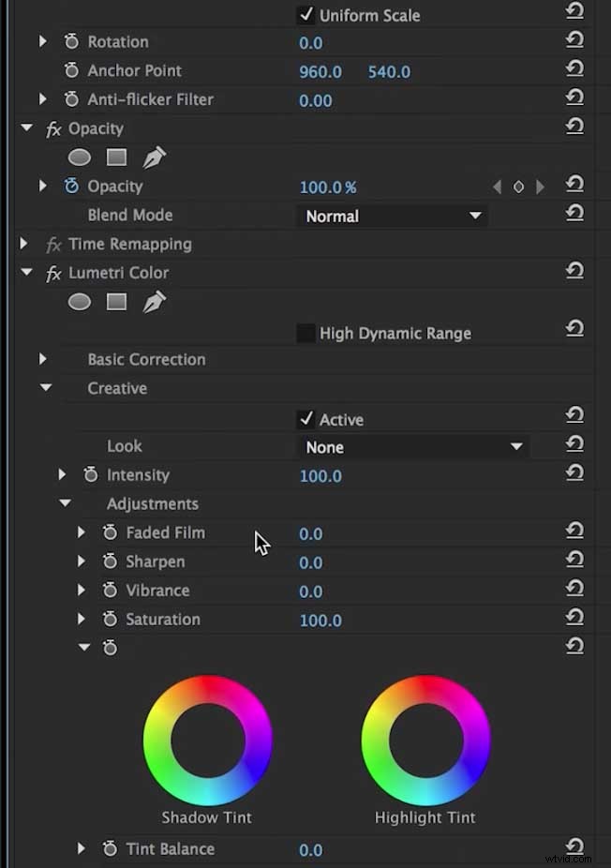Screen dimensions: 611x868
Task: Click the fx badge next to Lumetri Color
Action: click(x=53, y=272)
